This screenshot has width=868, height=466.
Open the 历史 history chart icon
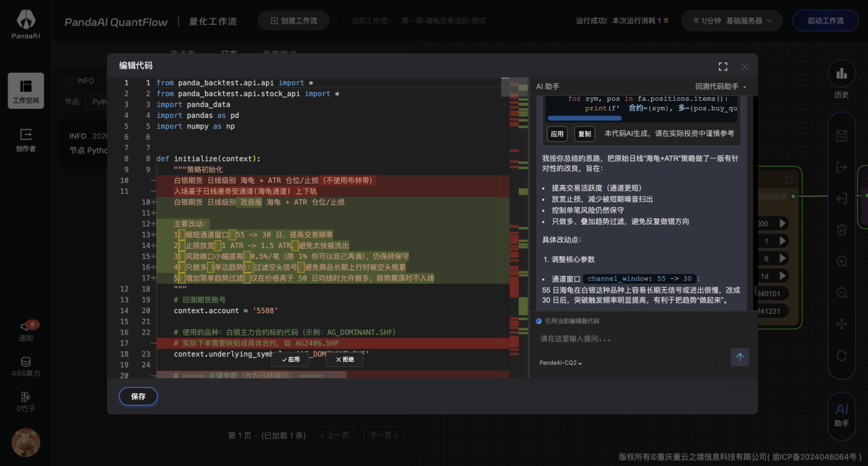(841, 73)
